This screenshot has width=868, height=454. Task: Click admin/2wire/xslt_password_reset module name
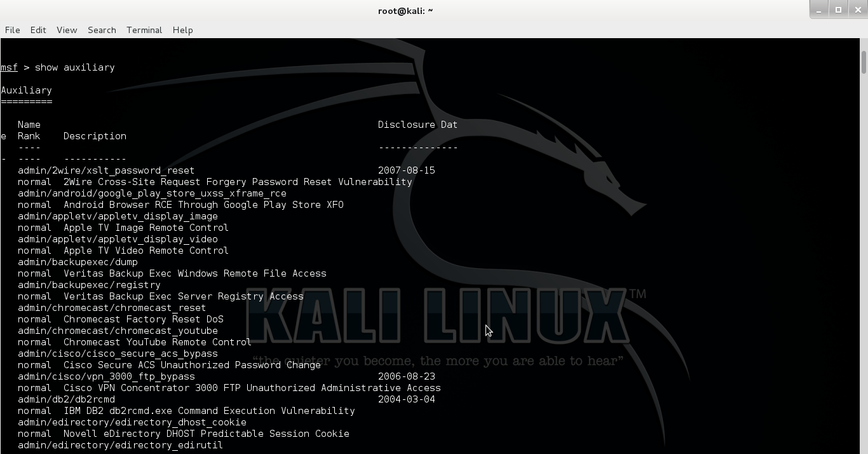106,170
